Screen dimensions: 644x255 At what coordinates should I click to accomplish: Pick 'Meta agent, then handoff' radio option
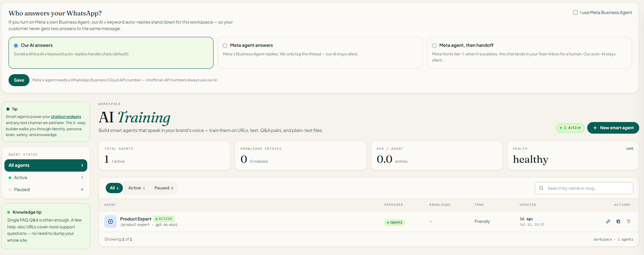click(434, 45)
